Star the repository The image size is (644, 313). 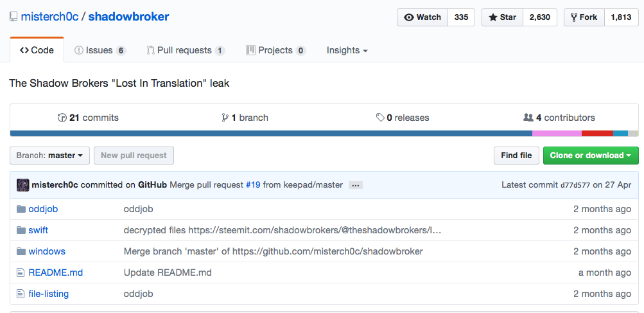click(x=502, y=17)
